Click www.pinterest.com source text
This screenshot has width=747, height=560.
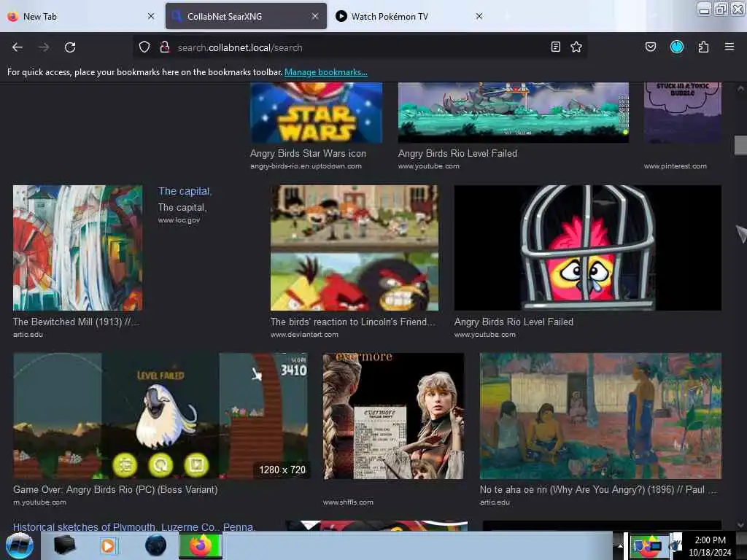click(676, 166)
